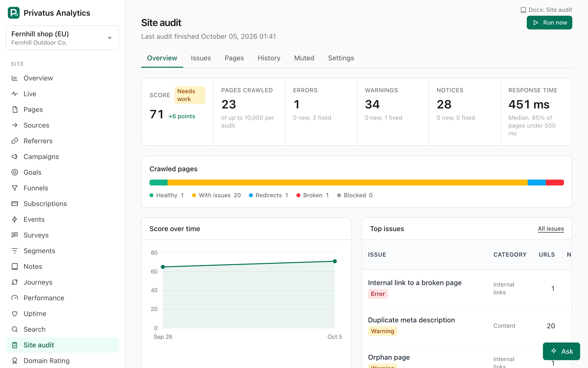Click the Ask assistant button
The width and height of the screenshot is (588, 368).
tap(562, 351)
